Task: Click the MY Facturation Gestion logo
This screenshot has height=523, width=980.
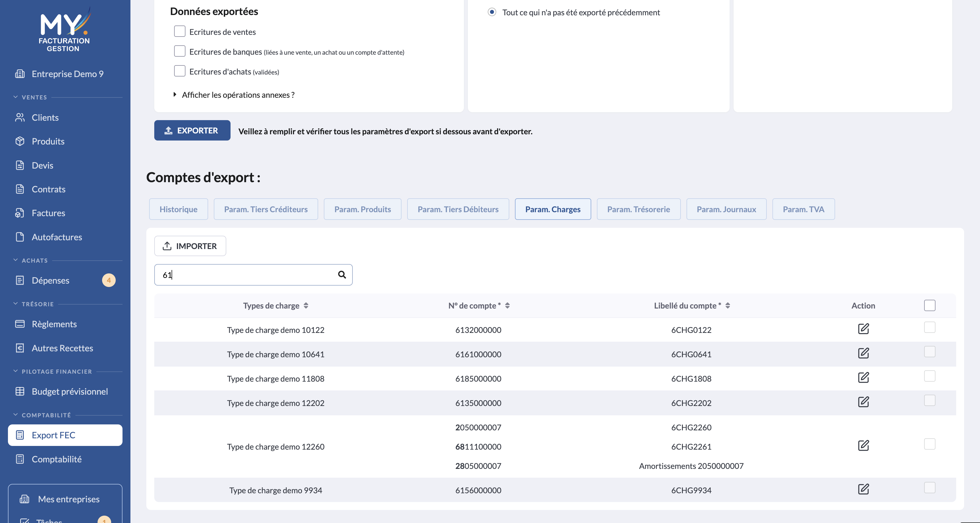Action: click(65, 29)
